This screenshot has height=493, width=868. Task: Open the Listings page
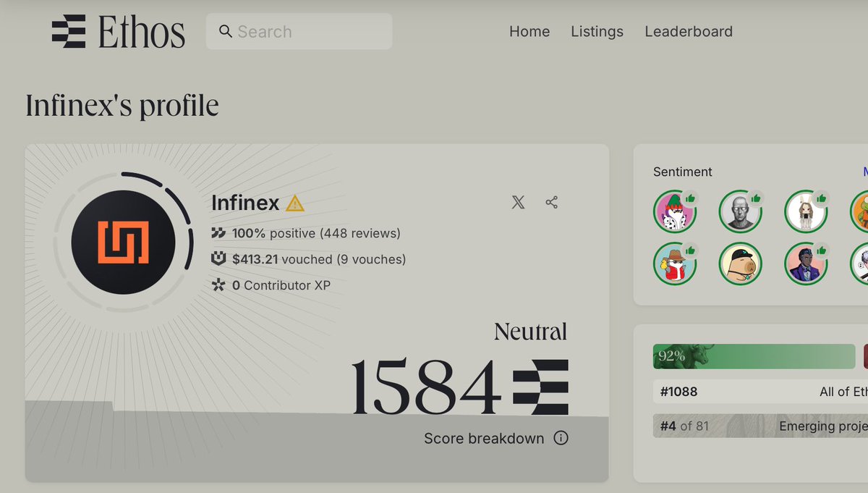coord(597,31)
